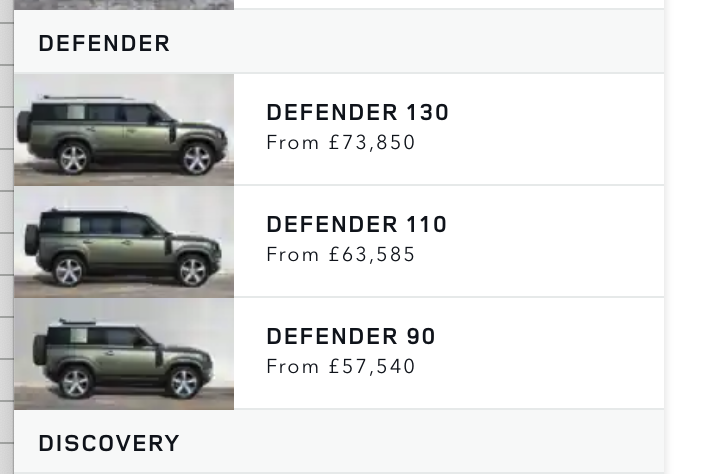Click the partially visible image above DEFENDER header
This screenshot has width=704, height=474.
point(124,4)
